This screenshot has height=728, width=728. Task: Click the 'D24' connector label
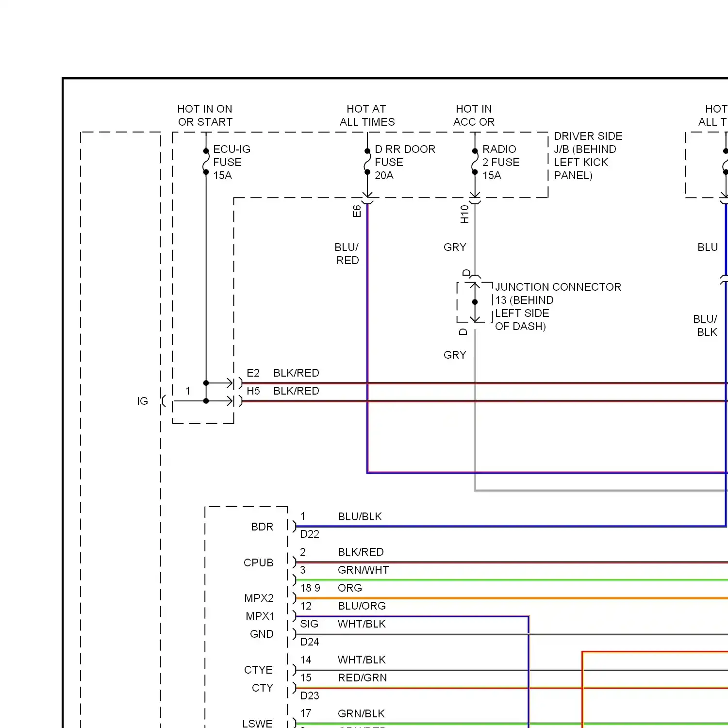[x=310, y=642]
